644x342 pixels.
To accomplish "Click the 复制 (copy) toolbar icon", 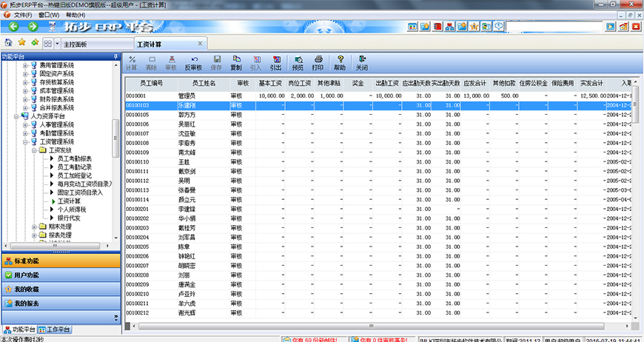I will click(236, 62).
